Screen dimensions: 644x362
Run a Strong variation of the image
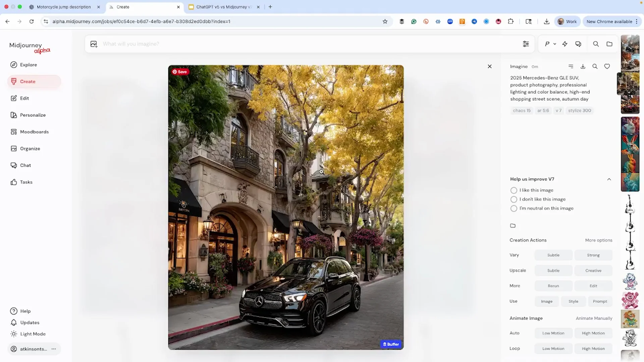(593, 255)
